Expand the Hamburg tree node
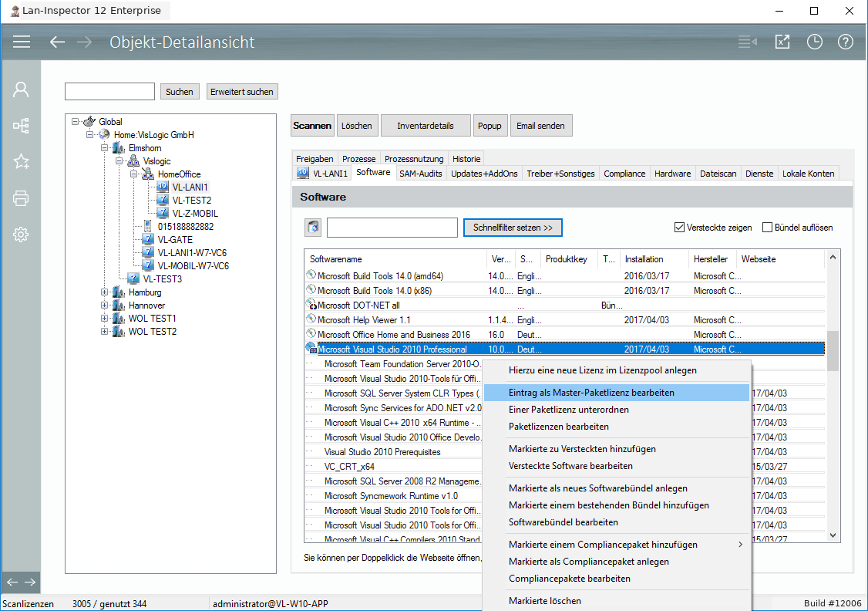868x611 pixels. click(x=105, y=292)
